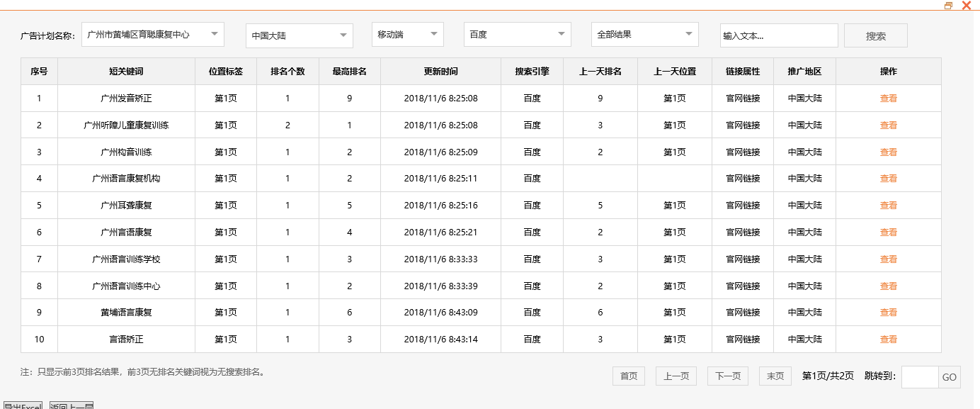Open the 全部结果 filter dropdown
The height and width of the screenshot is (409, 980).
coord(644,34)
